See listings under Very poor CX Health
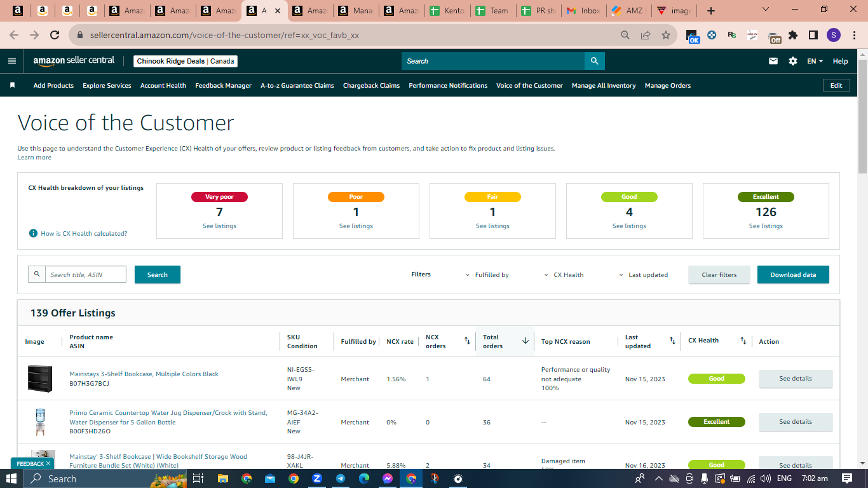 219,226
